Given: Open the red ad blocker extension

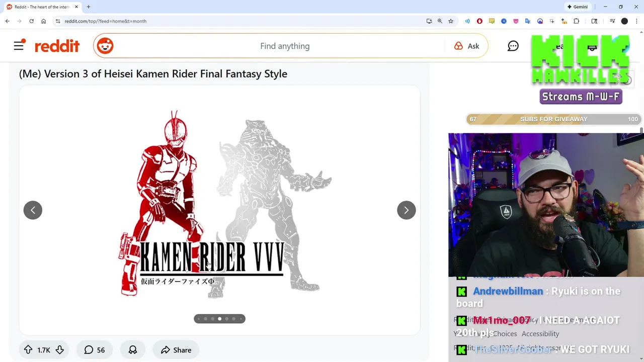Looking at the screenshot, I should [x=479, y=21].
